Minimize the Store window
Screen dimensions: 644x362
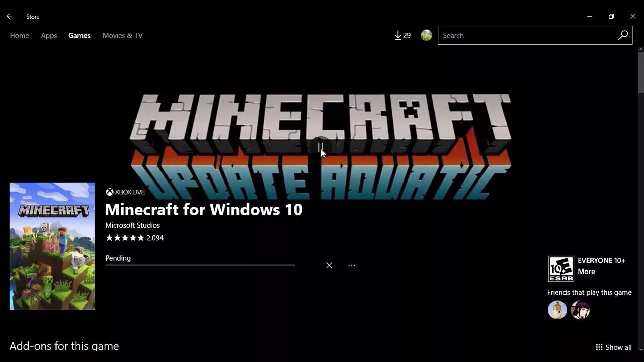590,16
